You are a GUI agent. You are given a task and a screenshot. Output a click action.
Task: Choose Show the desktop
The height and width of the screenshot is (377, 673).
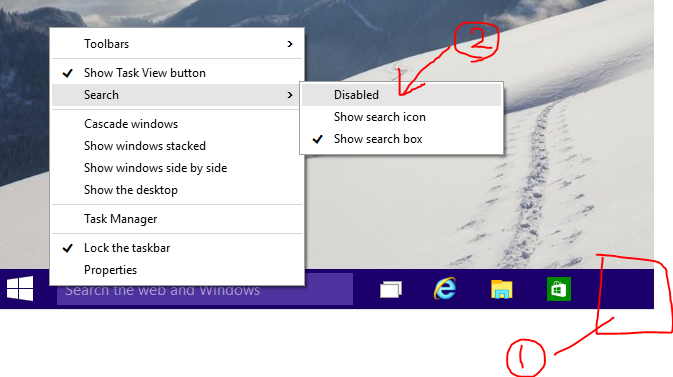[177, 190]
